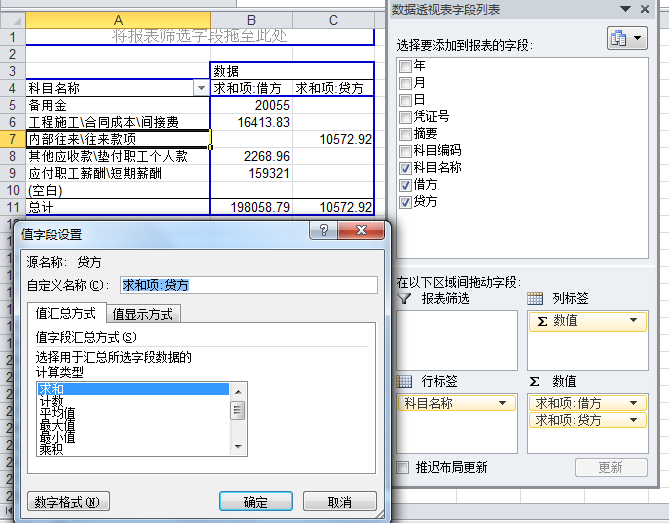Open the field list layout options button

[x=626, y=39]
